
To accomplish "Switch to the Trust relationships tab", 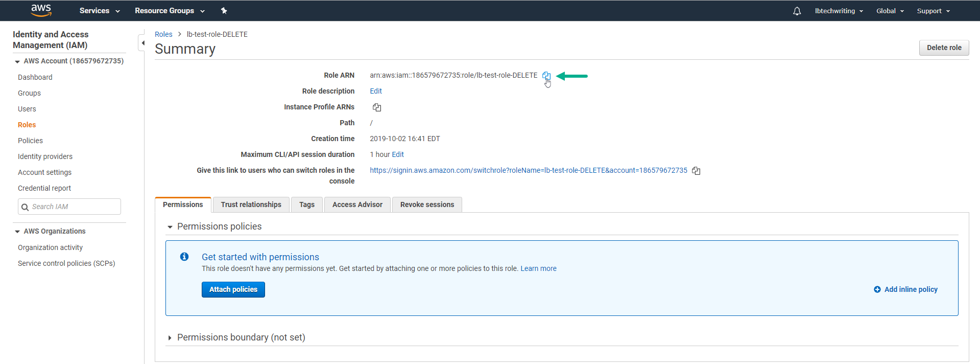I will pos(251,204).
